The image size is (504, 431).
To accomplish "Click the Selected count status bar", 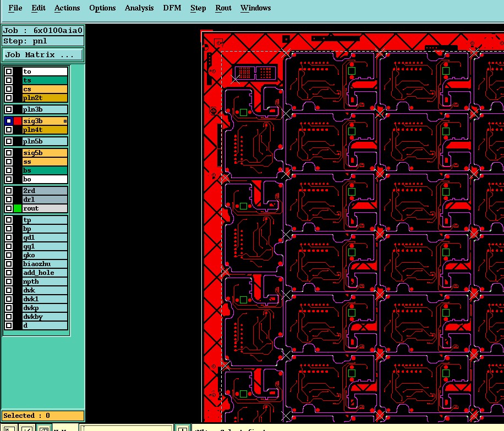I will coord(43,416).
